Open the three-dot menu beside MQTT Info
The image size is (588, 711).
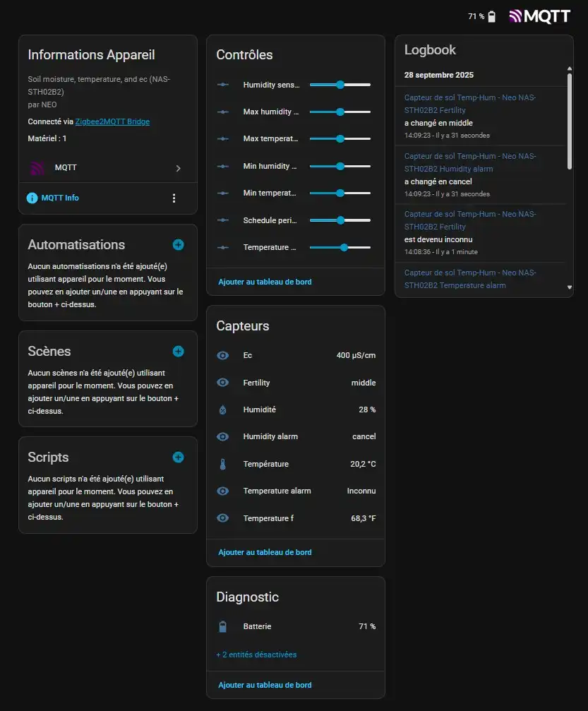174,198
